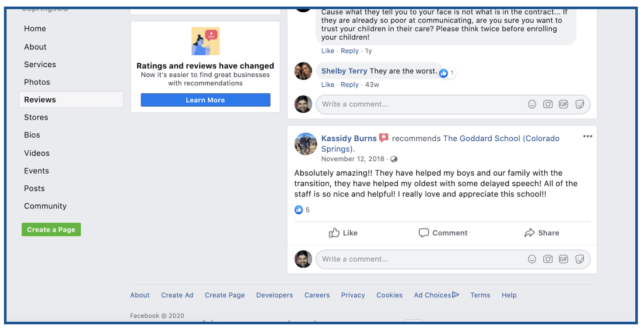Select Community in the left sidebar
Screen dimensions: 644x330
pos(45,206)
